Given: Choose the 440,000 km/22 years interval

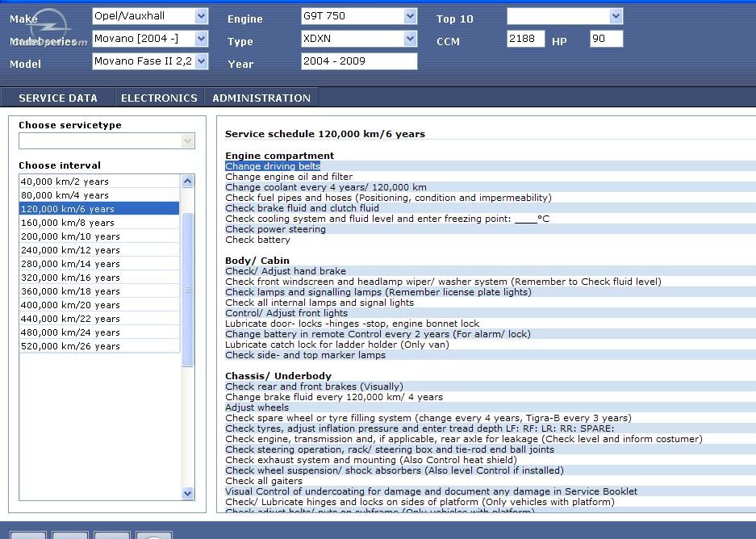Looking at the screenshot, I should 99,319.
